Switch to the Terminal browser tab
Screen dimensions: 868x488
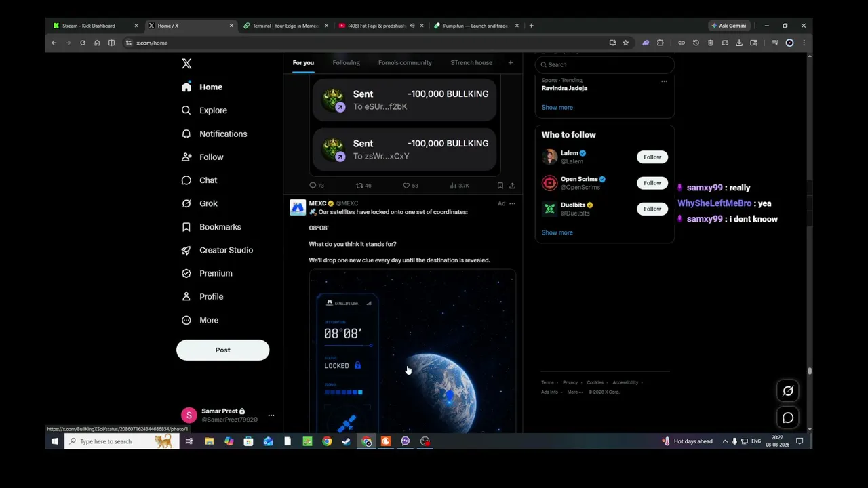coord(285,26)
